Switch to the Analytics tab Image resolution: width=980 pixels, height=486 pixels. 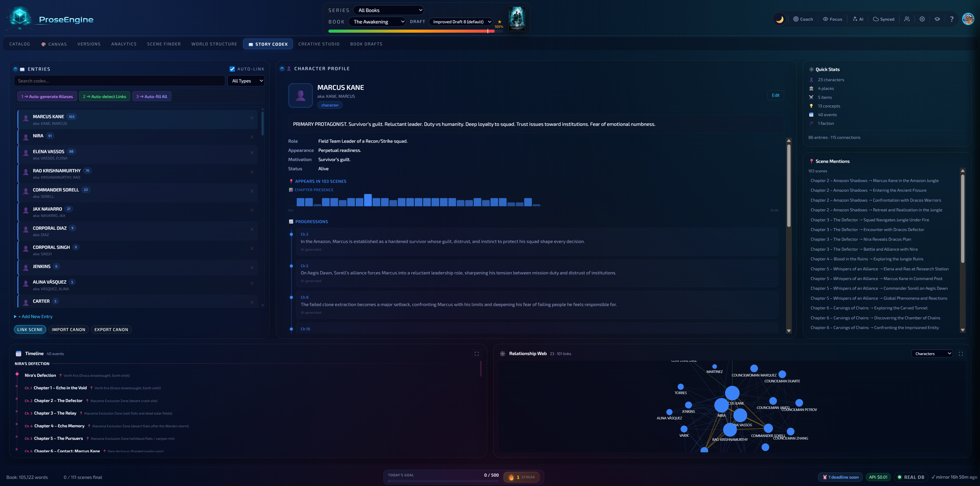(x=124, y=44)
